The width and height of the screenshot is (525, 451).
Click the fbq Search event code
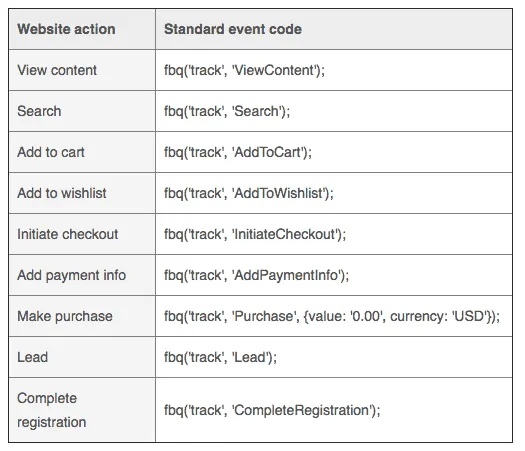227,111
